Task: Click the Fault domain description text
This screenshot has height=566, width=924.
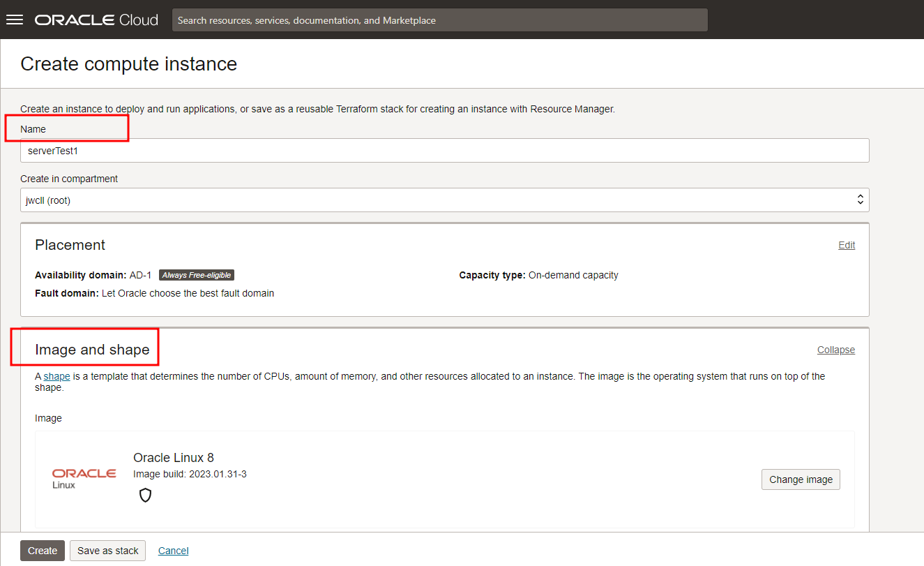Action: 154,293
